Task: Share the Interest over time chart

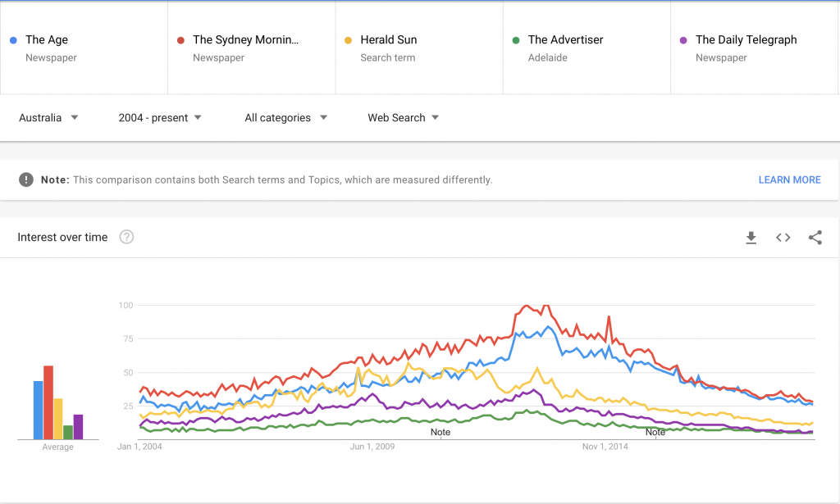Action: click(x=815, y=238)
